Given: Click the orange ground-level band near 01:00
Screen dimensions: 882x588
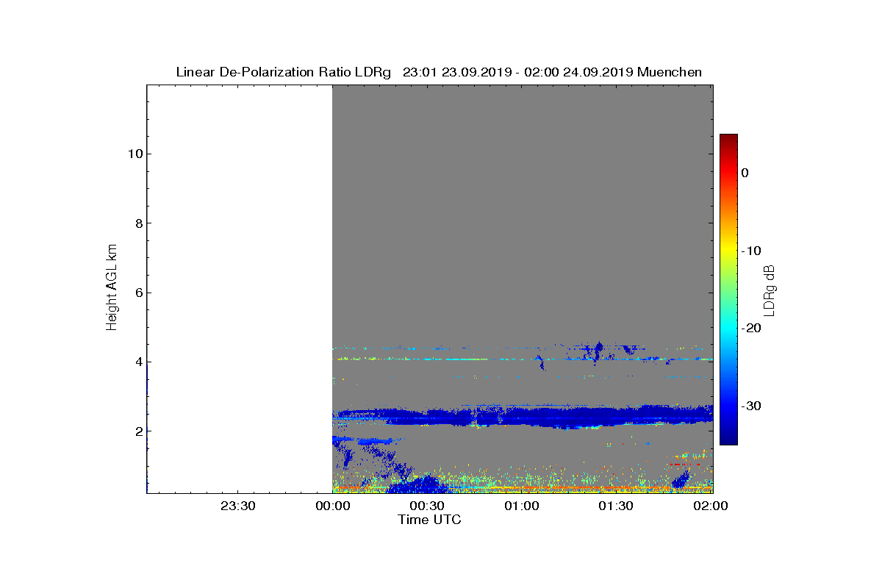Looking at the screenshot, I should [523, 488].
